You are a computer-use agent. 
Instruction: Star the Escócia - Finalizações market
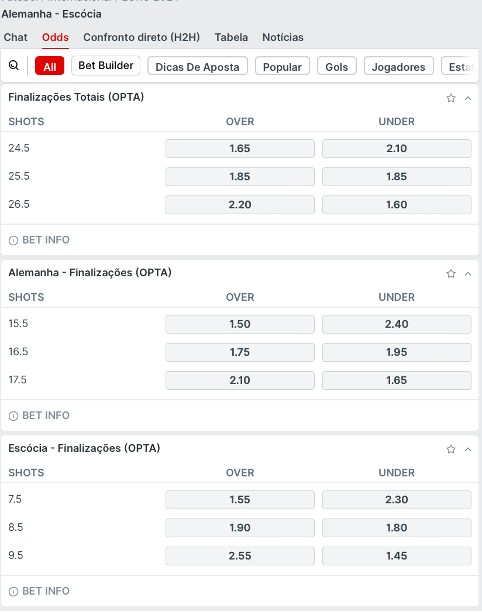tap(451, 449)
